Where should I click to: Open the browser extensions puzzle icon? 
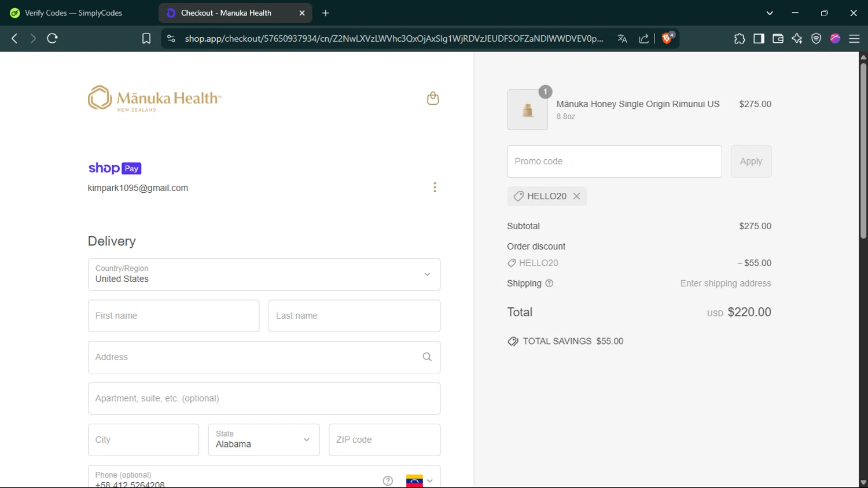(740, 38)
